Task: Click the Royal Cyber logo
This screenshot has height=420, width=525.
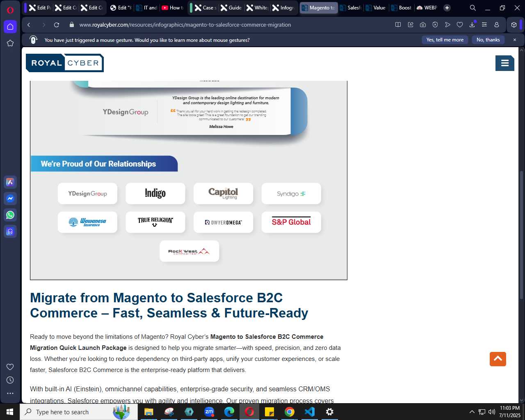Action: point(65,63)
